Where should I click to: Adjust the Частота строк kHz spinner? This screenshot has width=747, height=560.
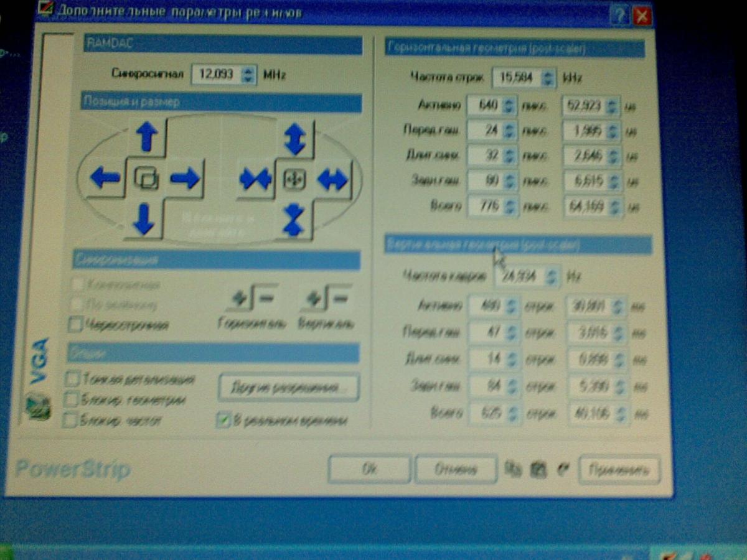(x=548, y=78)
